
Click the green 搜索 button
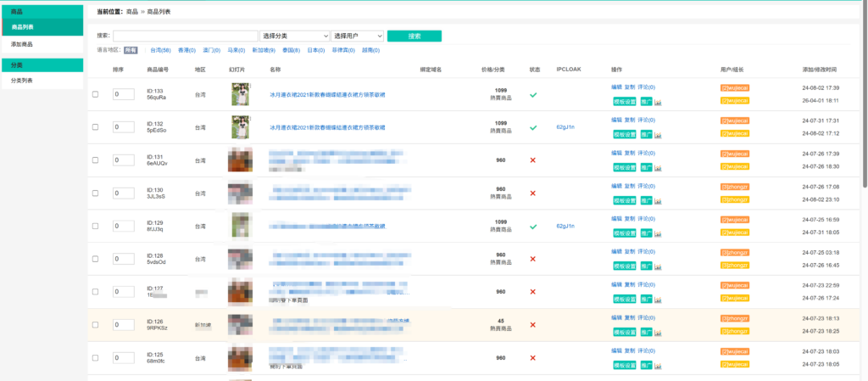tap(415, 36)
